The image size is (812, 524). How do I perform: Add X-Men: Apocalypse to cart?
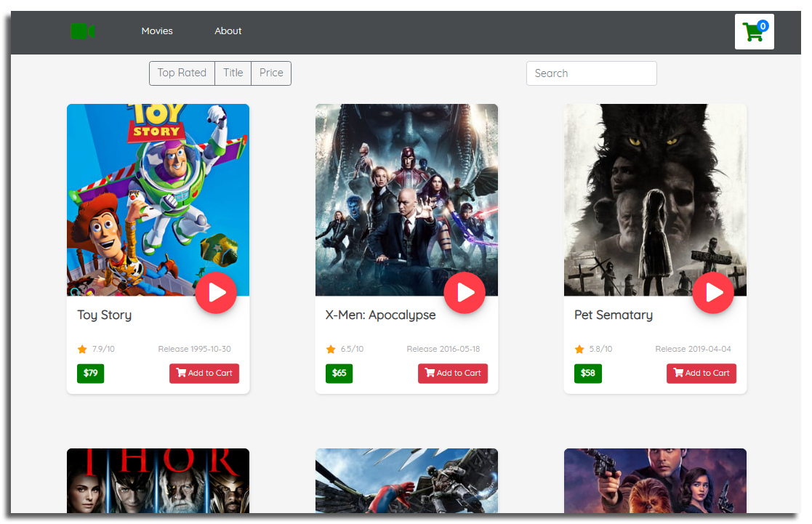453,374
